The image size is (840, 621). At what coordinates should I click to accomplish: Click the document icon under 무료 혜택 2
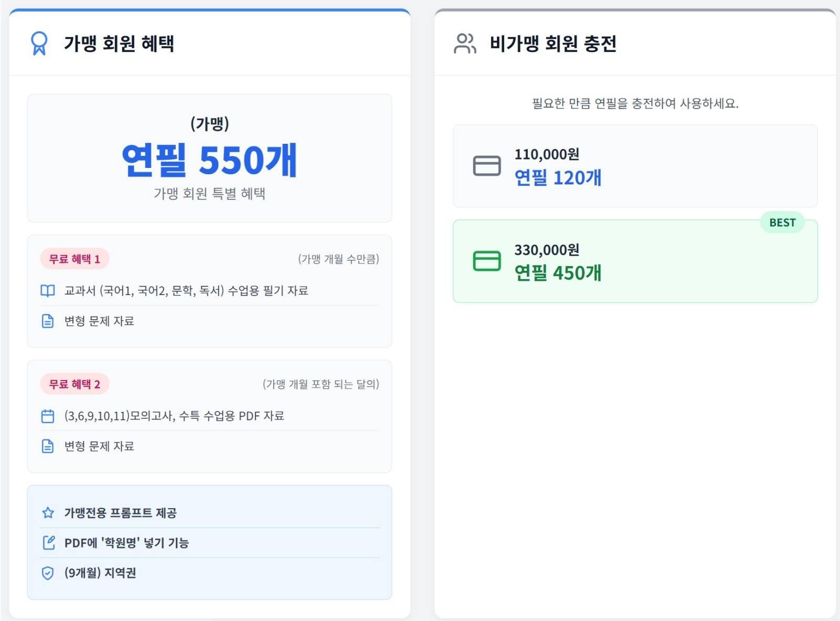(48, 446)
